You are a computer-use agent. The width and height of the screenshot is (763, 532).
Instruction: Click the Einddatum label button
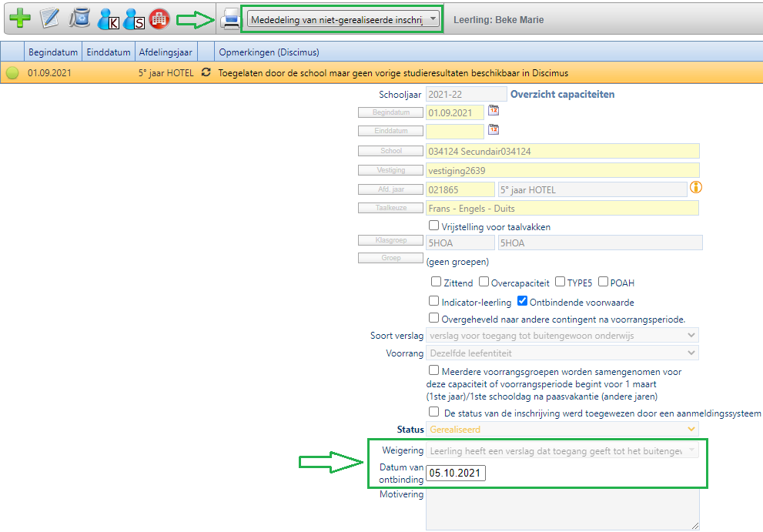[391, 131]
